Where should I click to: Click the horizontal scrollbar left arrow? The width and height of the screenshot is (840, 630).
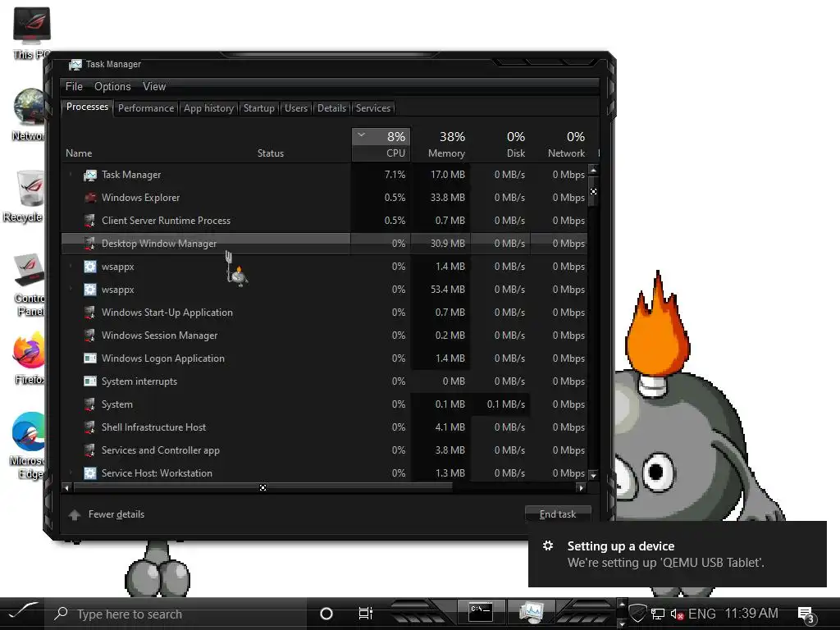click(x=66, y=487)
